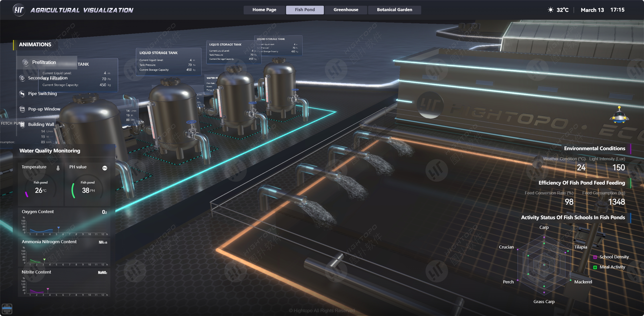Click the Secondary Filtration icon
This screenshot has width=644, height=316.
(22, 78)
